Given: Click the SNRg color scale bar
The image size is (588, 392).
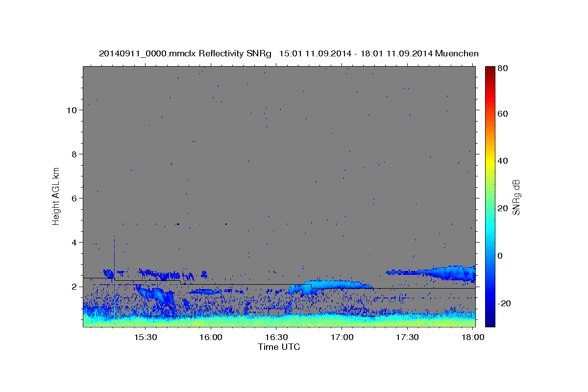Looking at the screenshot, I should 490,196.
